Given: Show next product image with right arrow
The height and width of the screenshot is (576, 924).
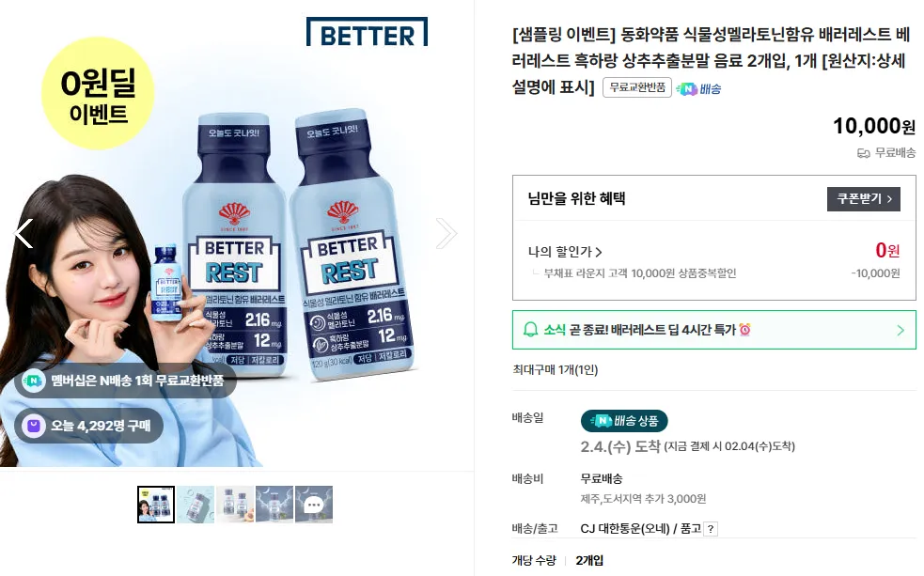Looking at the screenshot, I should pos(446,234).
